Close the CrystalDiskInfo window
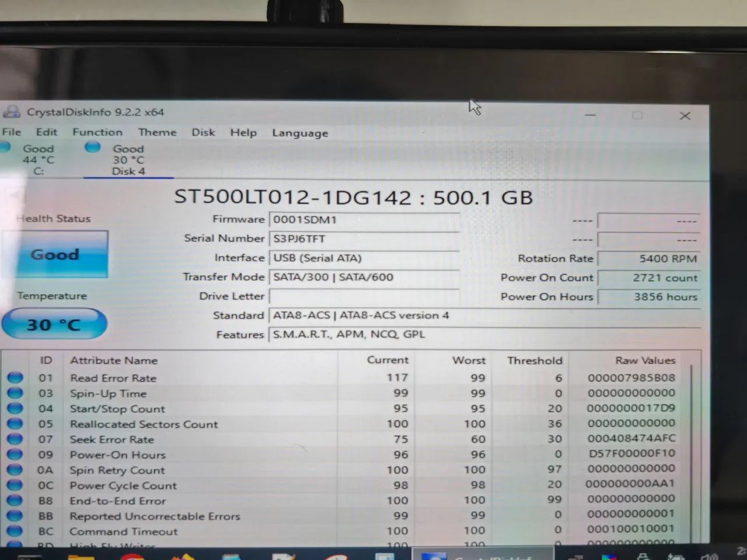This screenshot has width=747, height=560. point(685,116)
